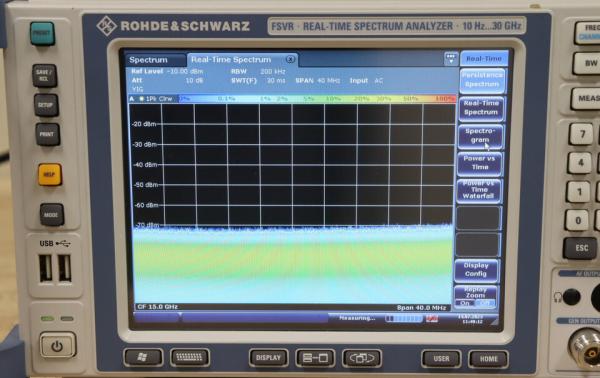Tap the FREQ hardware key
The image size is (600, 378).
[x=587, y=33]
